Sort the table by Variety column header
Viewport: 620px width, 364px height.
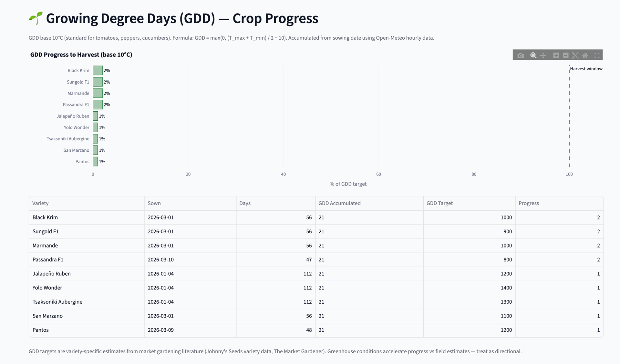tap(40, 203)
